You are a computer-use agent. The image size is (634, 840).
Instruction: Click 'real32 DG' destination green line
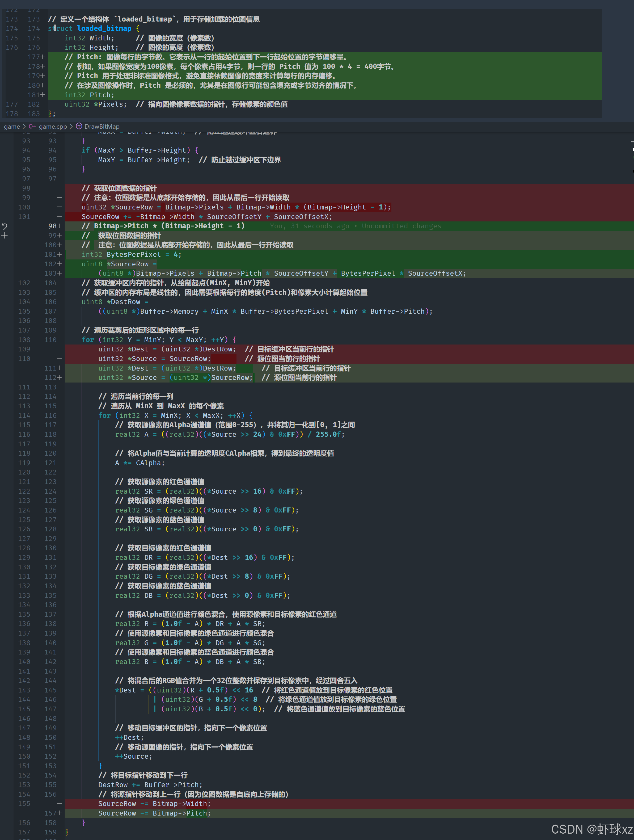pyautogui.click(x=203, y=577)
